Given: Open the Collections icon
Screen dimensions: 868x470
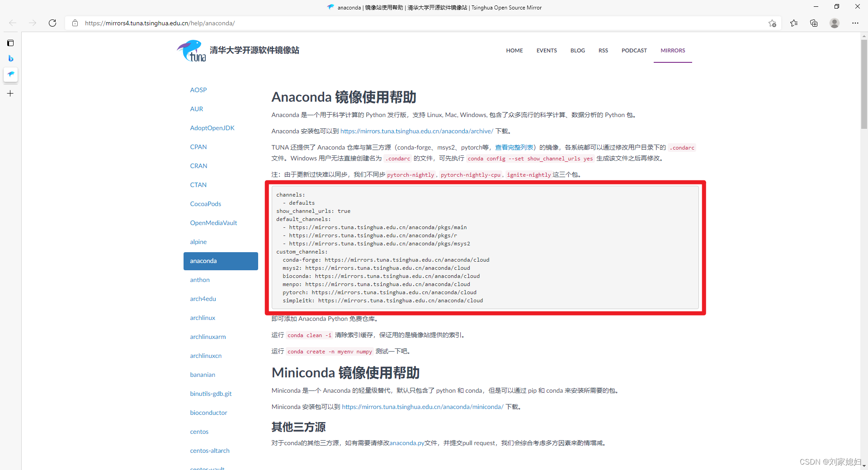Looking at the screenshot, I should [814, 23].
